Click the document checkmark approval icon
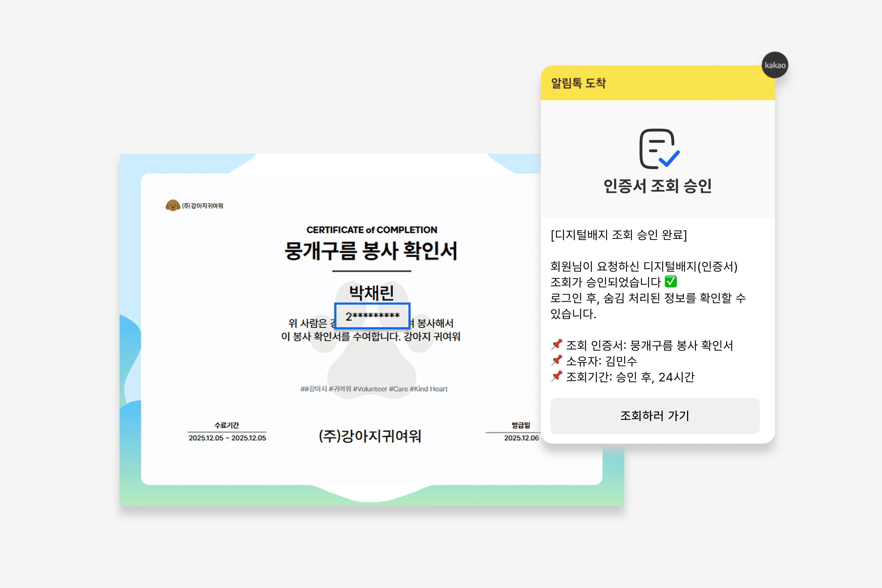Screen dimensions: 882x588 [x=659, y=149]
